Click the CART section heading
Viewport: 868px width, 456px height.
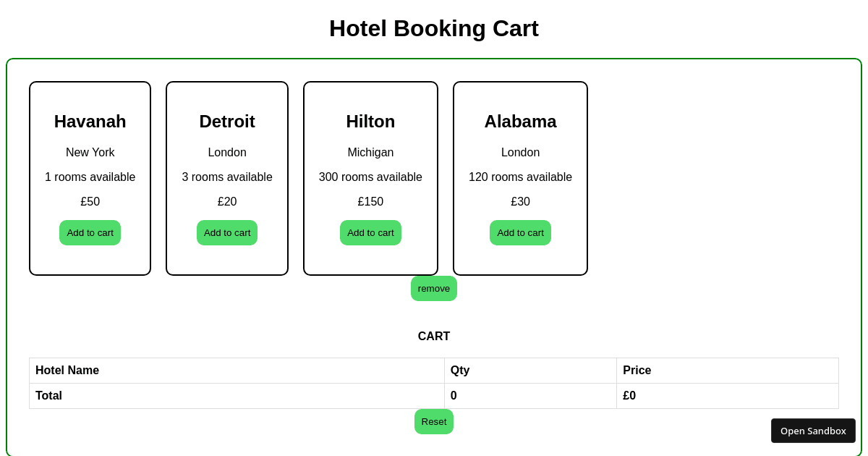434,336
